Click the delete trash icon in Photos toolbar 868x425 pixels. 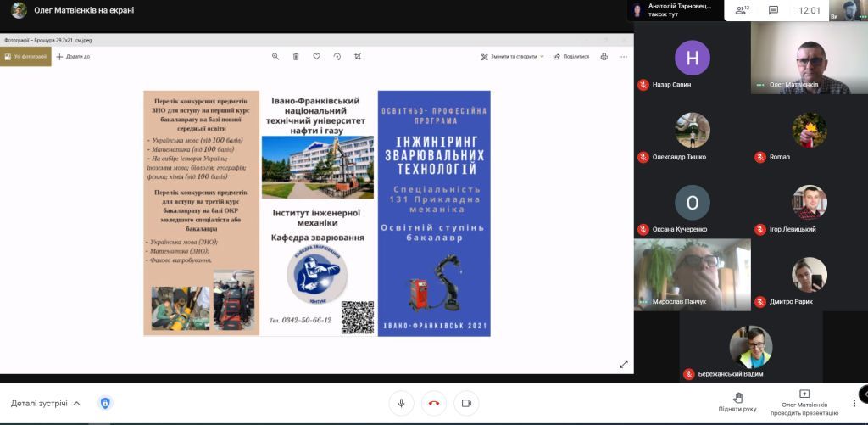tap(296, 57)
